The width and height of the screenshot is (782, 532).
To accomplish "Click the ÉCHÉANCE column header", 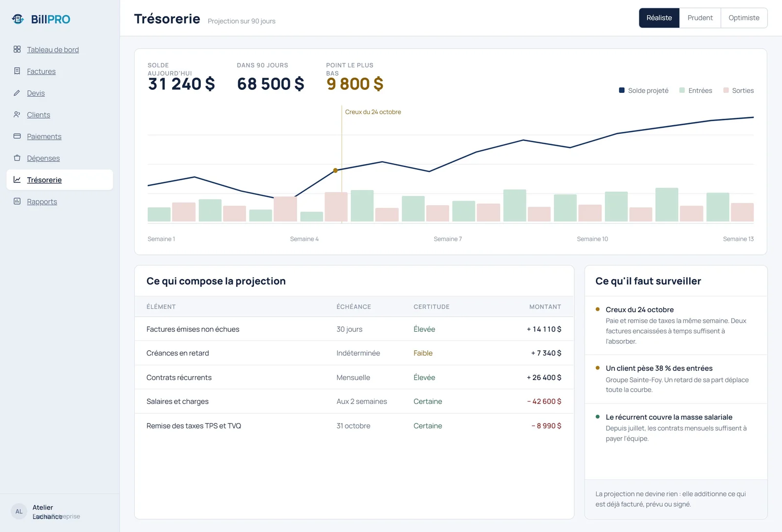I will click(353, 307).
